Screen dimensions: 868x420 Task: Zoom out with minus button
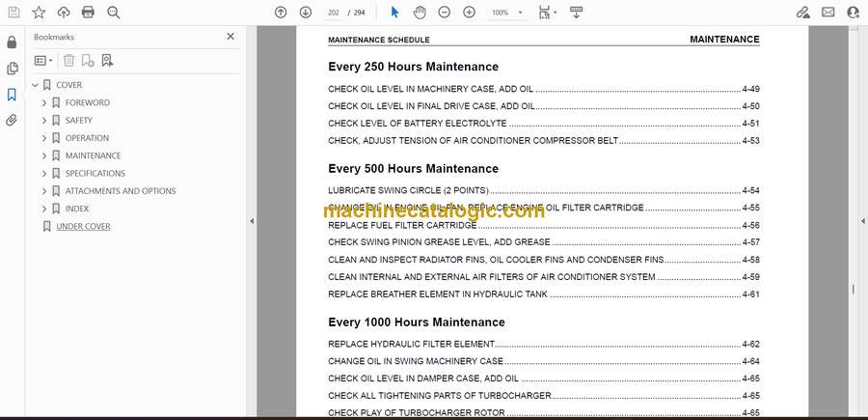pos(444,13)
